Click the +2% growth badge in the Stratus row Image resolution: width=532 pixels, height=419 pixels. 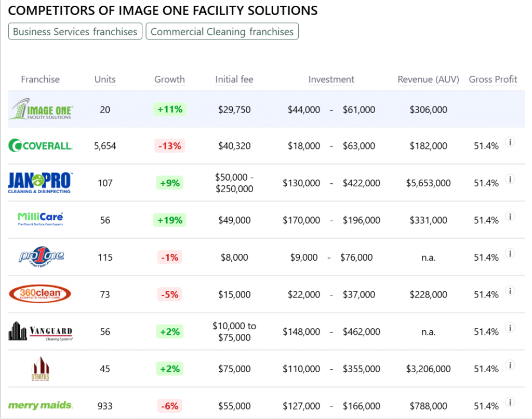coord(170,369)
